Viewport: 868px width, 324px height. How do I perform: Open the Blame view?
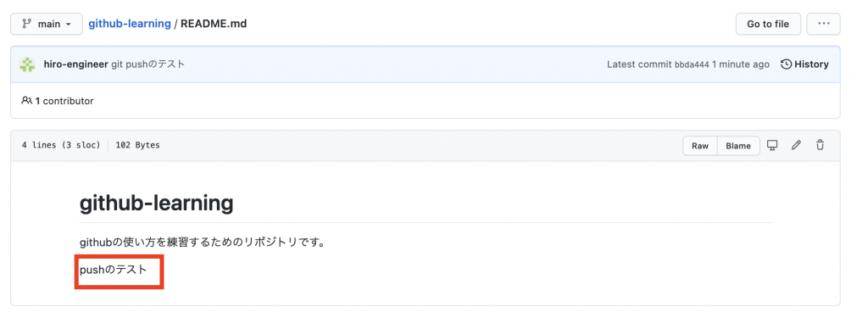pos(738,146)
